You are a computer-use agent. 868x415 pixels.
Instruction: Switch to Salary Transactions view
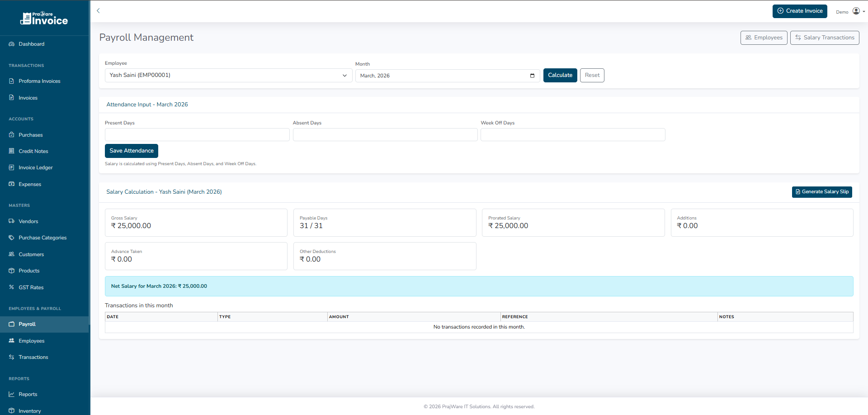point(824,38)
